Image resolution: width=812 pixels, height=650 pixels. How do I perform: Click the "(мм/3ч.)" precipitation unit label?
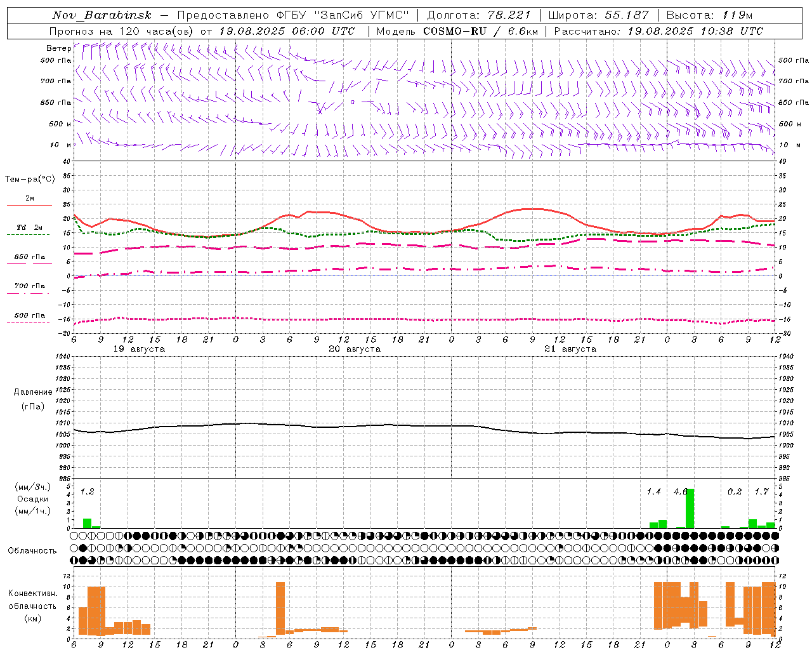click(x=32, y=487)
